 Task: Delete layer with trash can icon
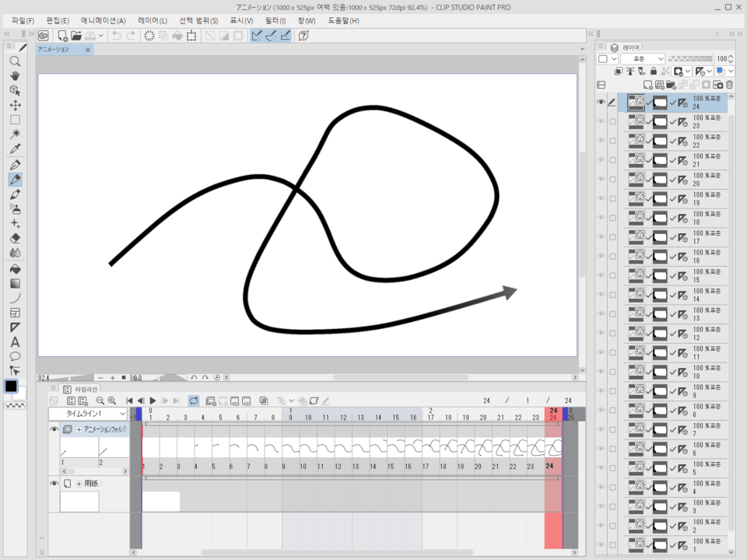click(729, 85)
